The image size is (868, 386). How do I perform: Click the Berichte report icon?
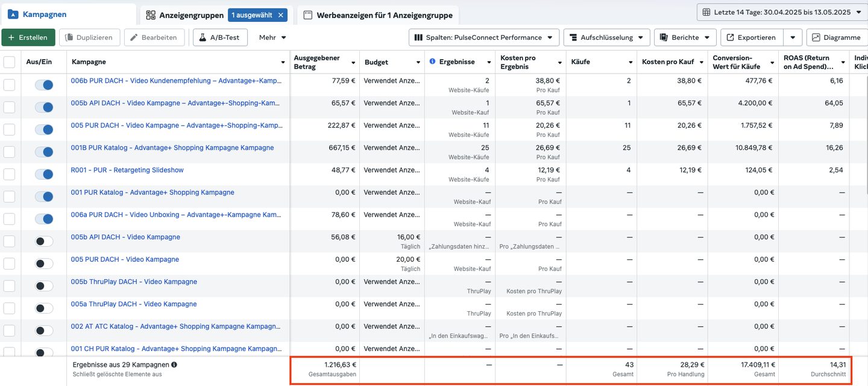664,37
